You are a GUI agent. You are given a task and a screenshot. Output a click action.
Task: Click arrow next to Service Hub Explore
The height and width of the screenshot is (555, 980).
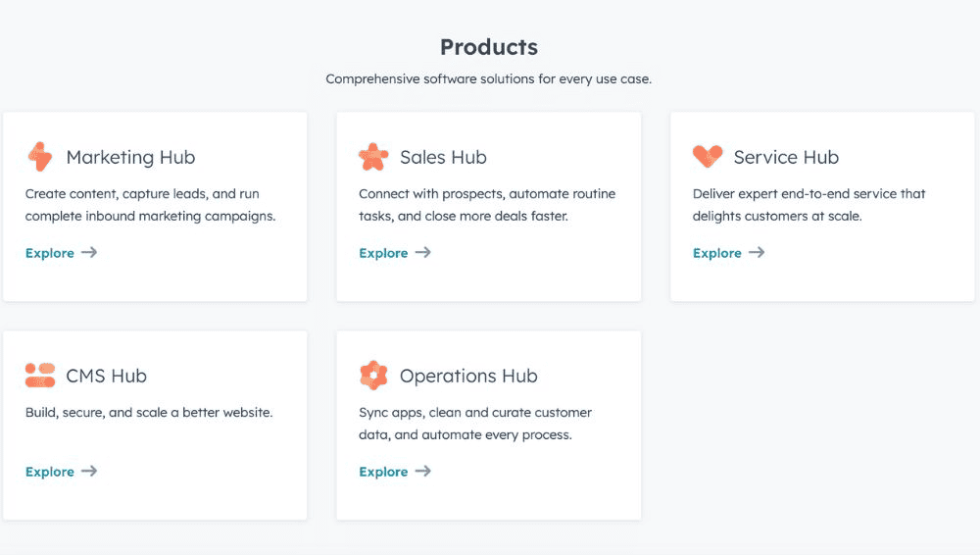coord(757,252)
